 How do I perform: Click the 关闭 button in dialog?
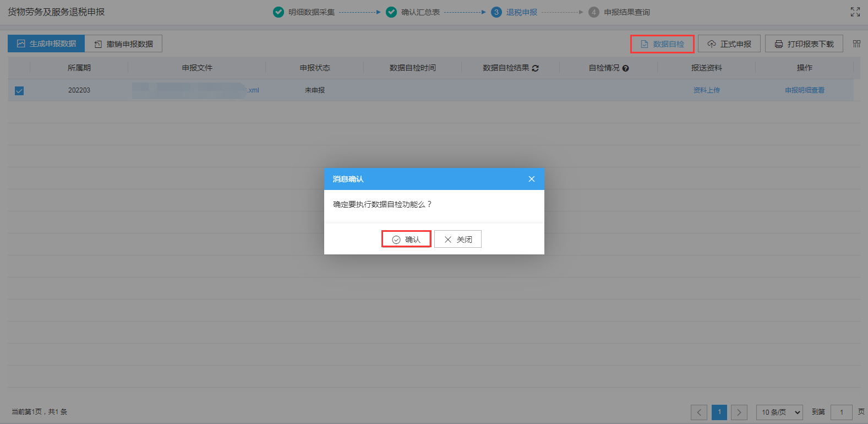[458, 239]
